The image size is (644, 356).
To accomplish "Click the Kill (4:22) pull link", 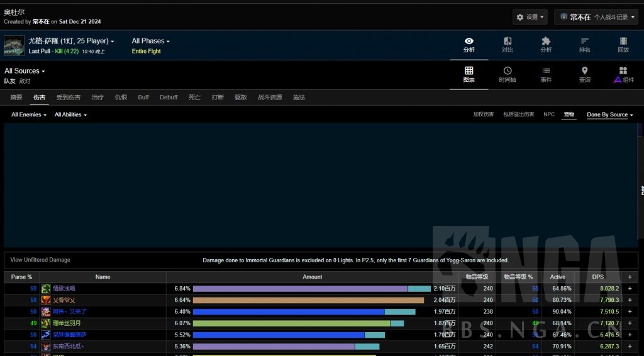I will pyautogui.click(x=67, y=52).
